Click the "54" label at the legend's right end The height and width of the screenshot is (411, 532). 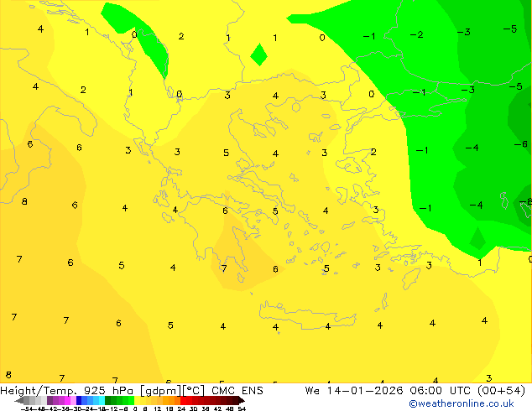coord(242,408)
